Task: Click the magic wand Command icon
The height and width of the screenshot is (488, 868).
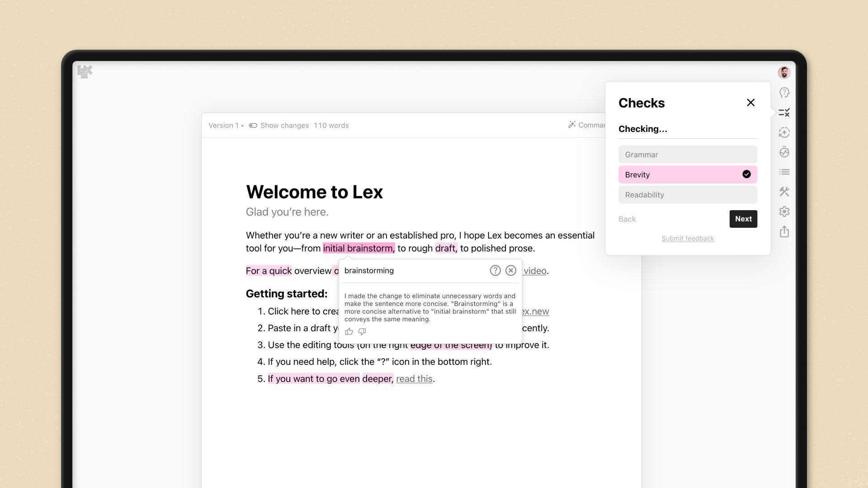Action: (572, 125)
